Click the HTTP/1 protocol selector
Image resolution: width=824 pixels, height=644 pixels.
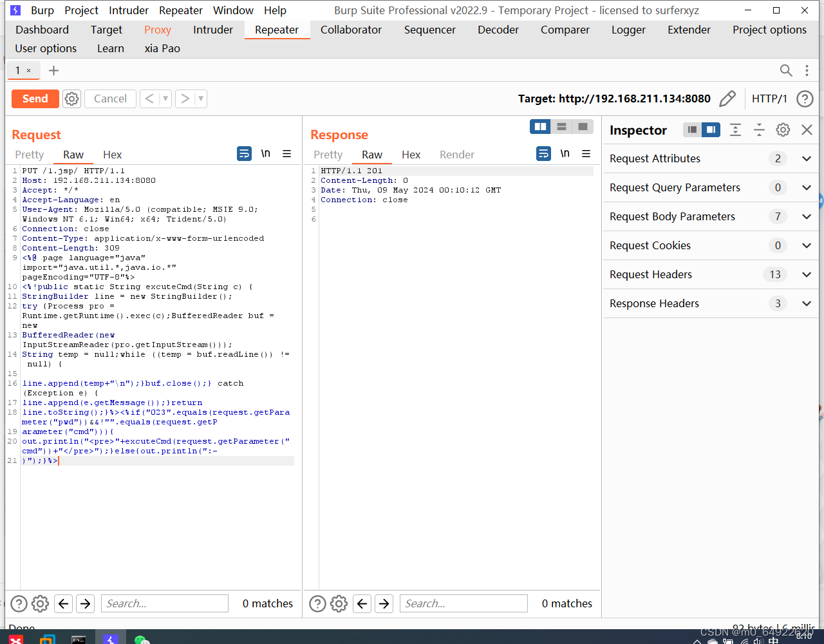pyautogui.click(x=769, y=99)
